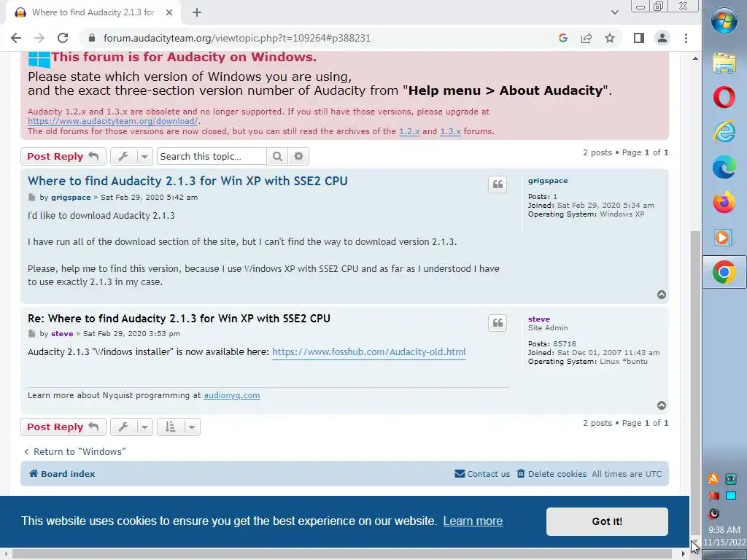Image resolution: width=747 pixels, height=560 pixels.
Task: Open advanced search via the gear icon
Action: (298, 156)
